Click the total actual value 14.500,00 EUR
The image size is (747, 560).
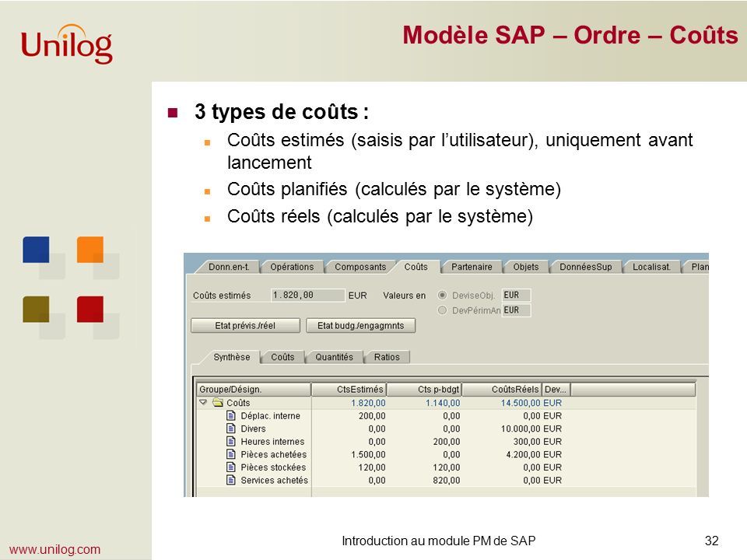531,403
